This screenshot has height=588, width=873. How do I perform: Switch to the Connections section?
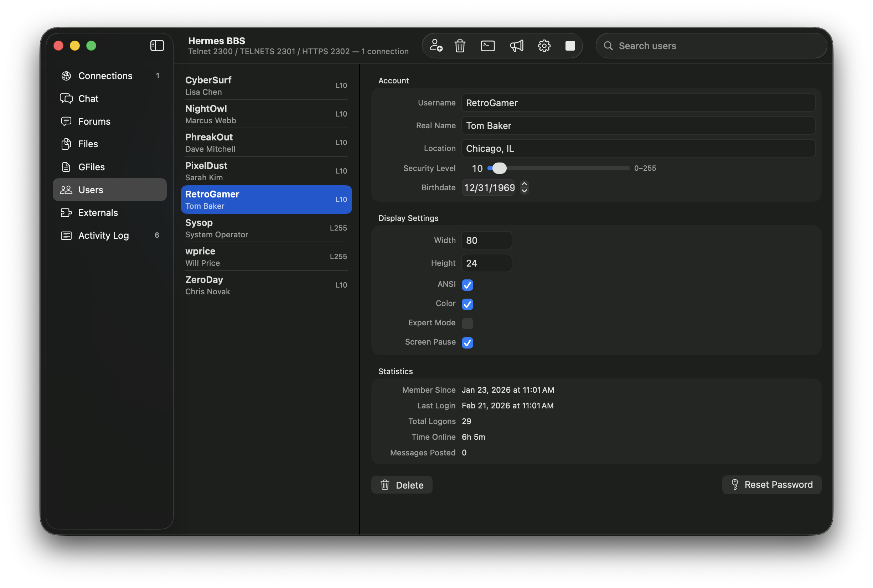tap(105, 76)
